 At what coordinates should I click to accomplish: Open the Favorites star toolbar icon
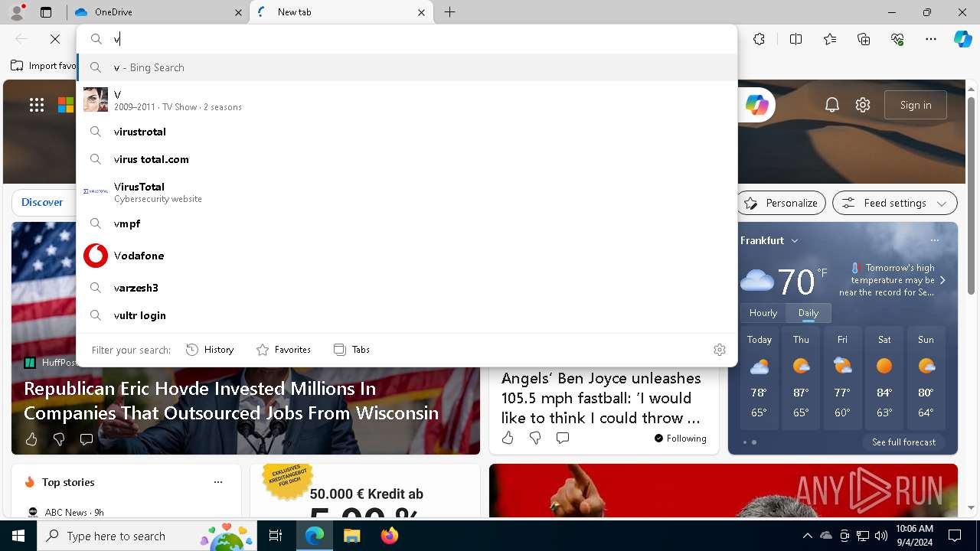pos(830,39)
